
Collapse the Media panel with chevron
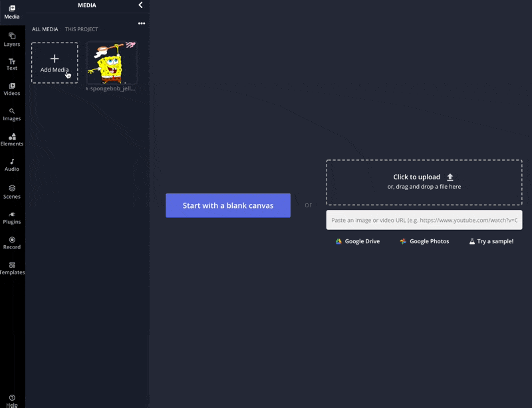coord(140,5)
